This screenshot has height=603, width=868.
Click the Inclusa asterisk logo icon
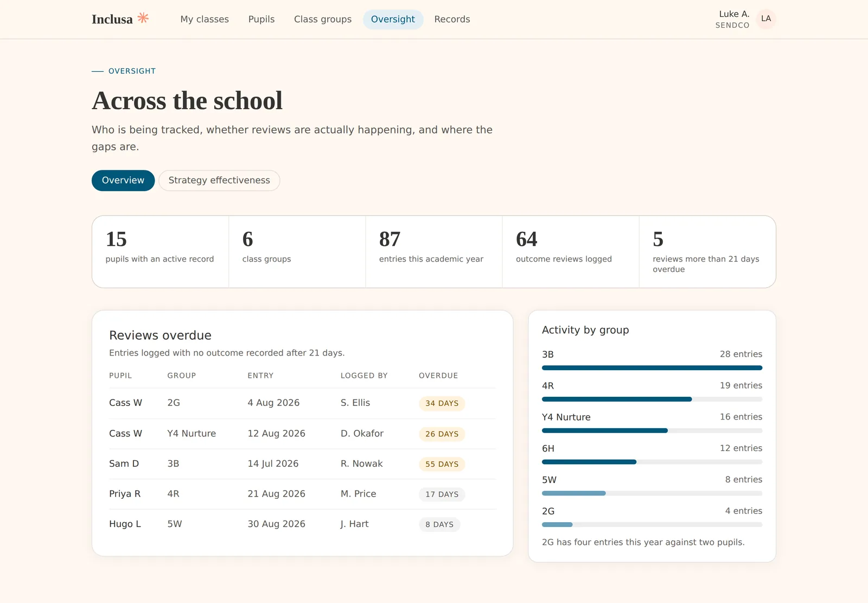[x=143, y=18]
